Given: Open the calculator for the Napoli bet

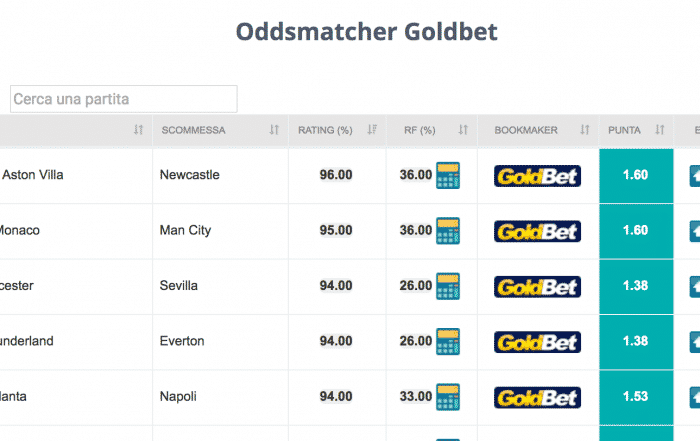Looking at the screenshot, I should pos(448,397).
